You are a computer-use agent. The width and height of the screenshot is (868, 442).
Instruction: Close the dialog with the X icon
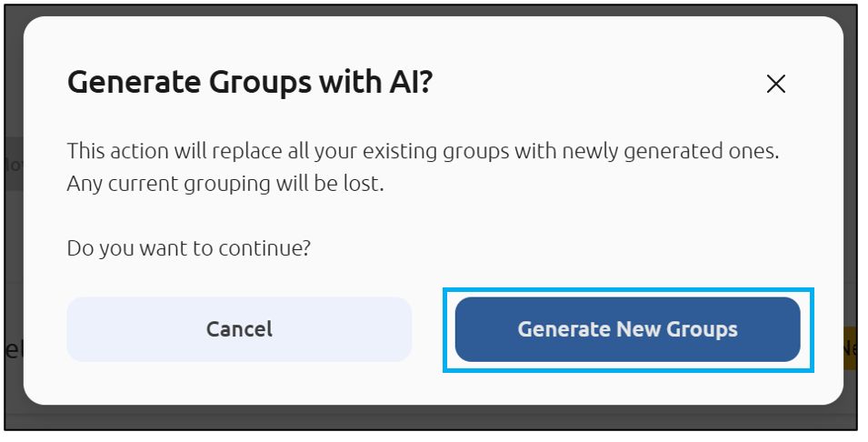pyautogui.click(x=775, y=85)
